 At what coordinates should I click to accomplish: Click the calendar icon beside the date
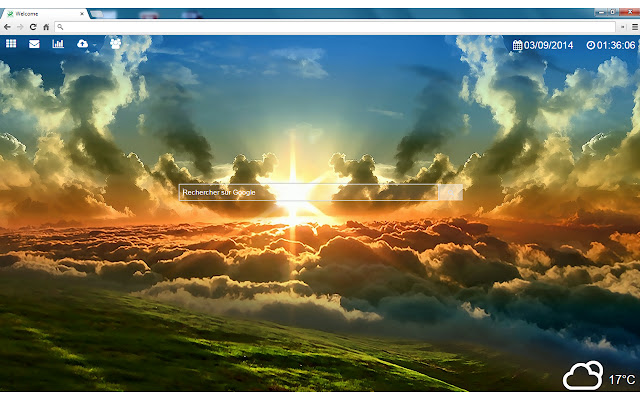518,45
